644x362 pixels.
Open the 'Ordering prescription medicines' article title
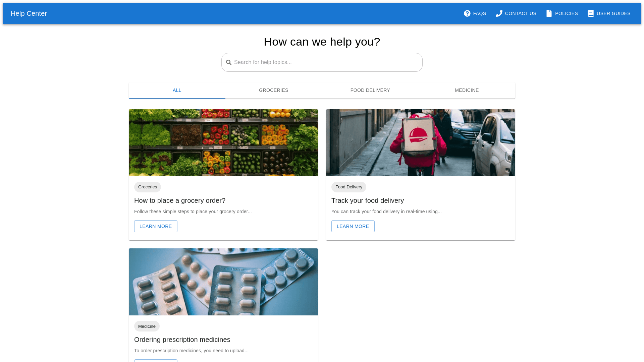click(182, 340)
